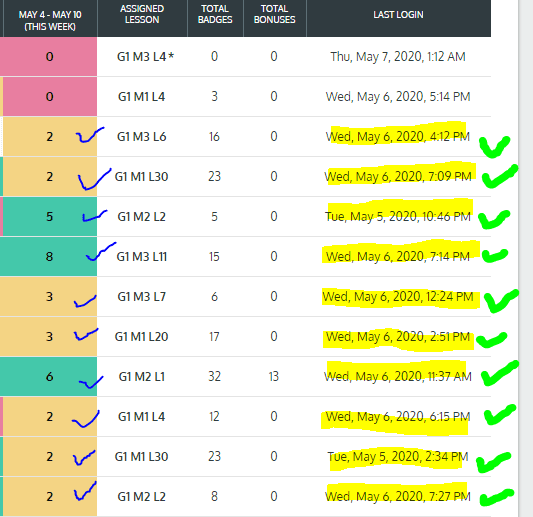The image size is (533, 517).
Task: Select the G1 M2 L1 lesson cell
Action: tap(142, 377)
